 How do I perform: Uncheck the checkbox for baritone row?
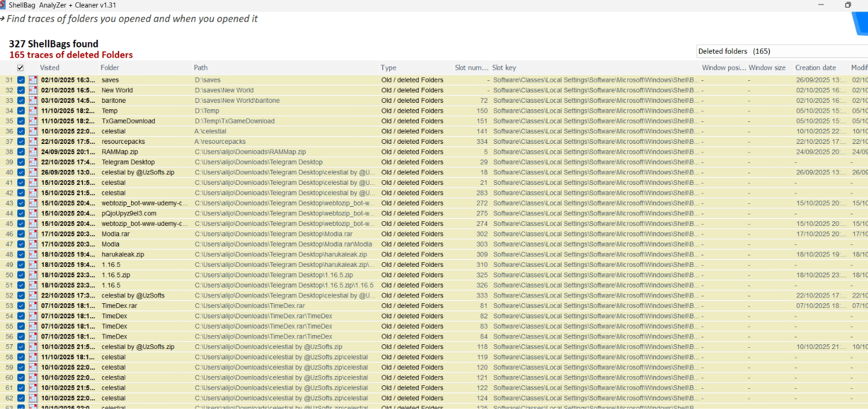point(21,101)
